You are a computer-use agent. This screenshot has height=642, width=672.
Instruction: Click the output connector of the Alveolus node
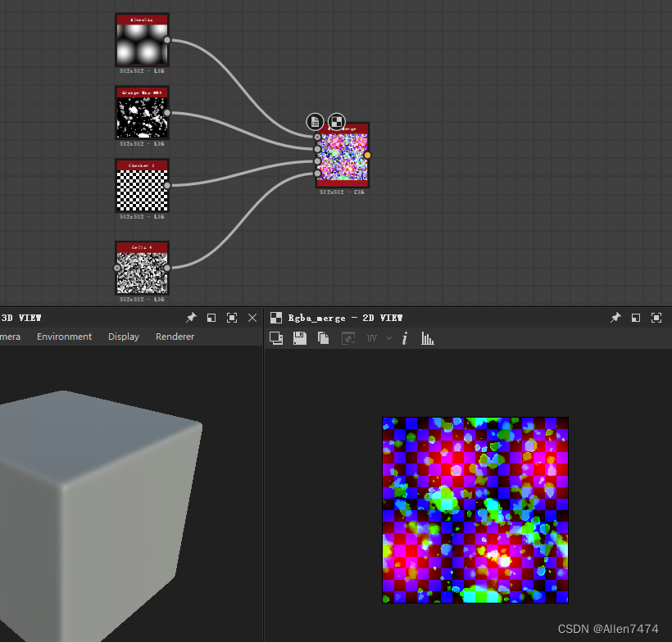(167, 40)
